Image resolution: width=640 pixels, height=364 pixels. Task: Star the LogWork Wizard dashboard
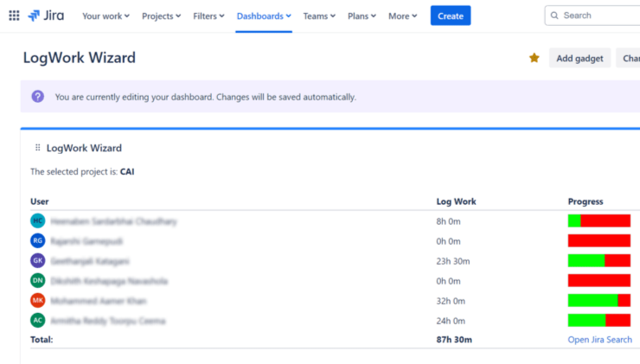(x=534, y=58)
